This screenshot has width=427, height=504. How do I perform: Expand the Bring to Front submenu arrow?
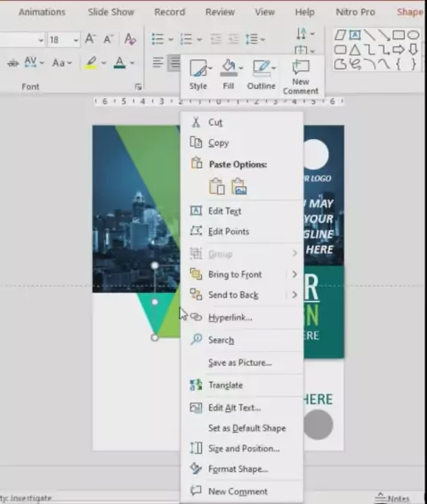294,274
